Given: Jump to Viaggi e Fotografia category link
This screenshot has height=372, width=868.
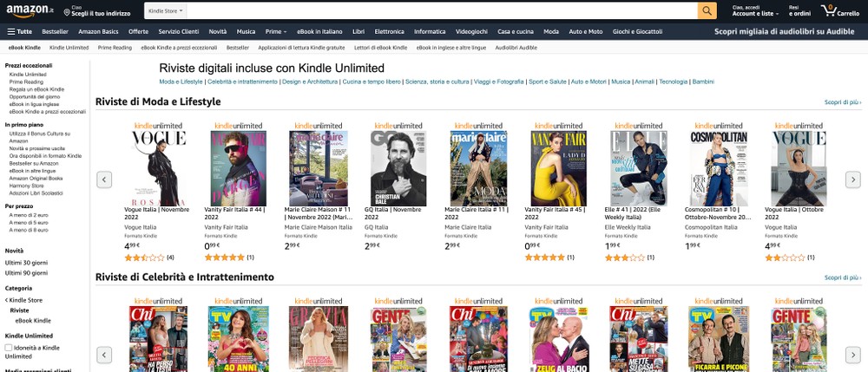Looking at the screenshot, I should [x=497, y=82].
